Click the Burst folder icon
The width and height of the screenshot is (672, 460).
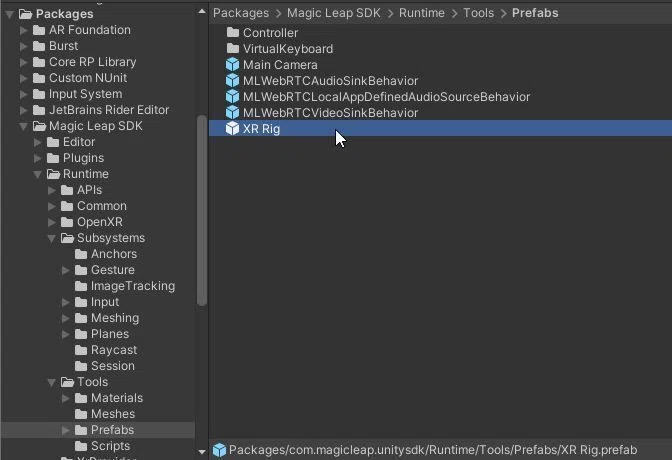[x=39, y=46]
